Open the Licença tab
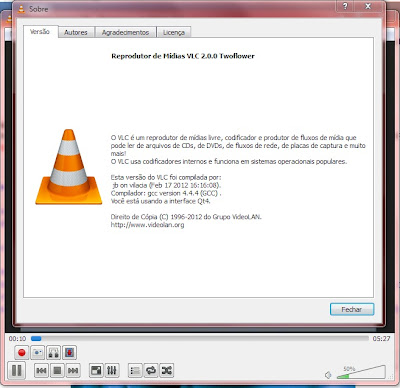The image size is (400, 388). click(174, 32)
